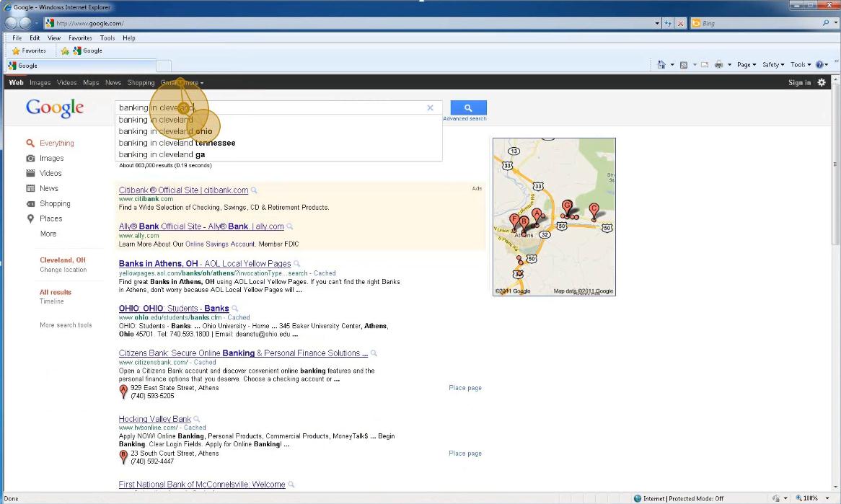The height and width of the screenshot is (504, 841).
Task: Click the Read Mail envelope icon
Action: pos(705,65)
